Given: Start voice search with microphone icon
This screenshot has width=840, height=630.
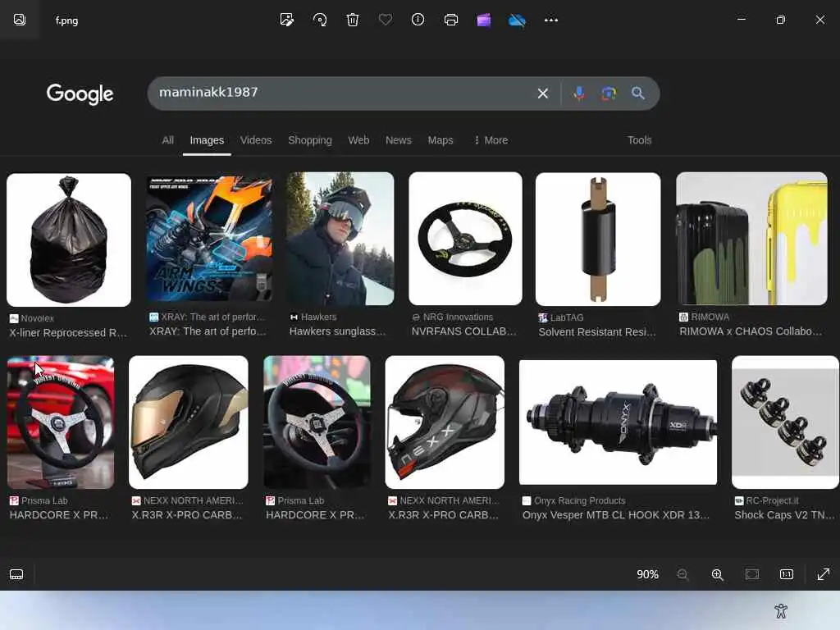Looking at the screenshot, I should (579, 94).
